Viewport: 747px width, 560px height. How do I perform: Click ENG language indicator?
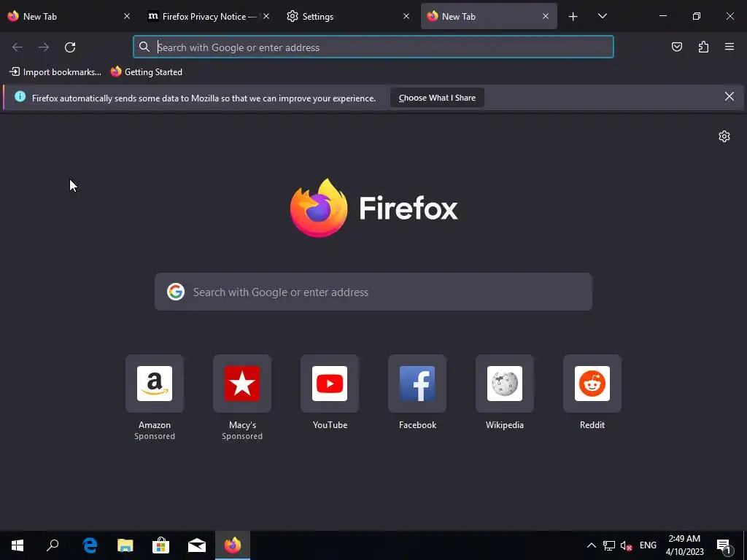pyautogui.click(x=648, y=545)
